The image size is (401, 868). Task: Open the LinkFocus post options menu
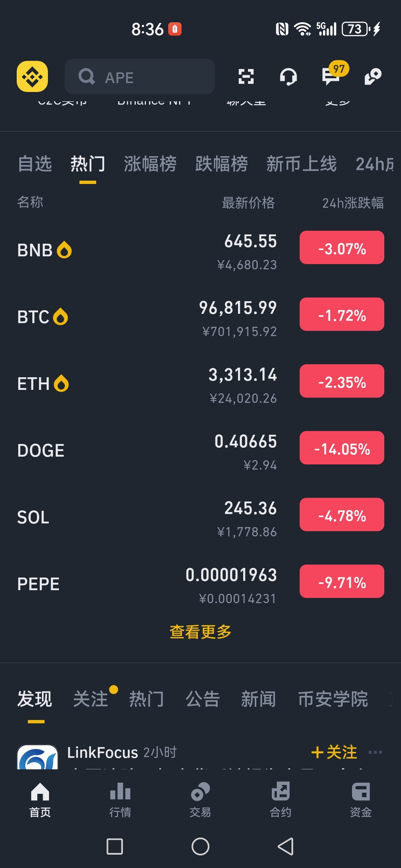(x=375, y=752)
